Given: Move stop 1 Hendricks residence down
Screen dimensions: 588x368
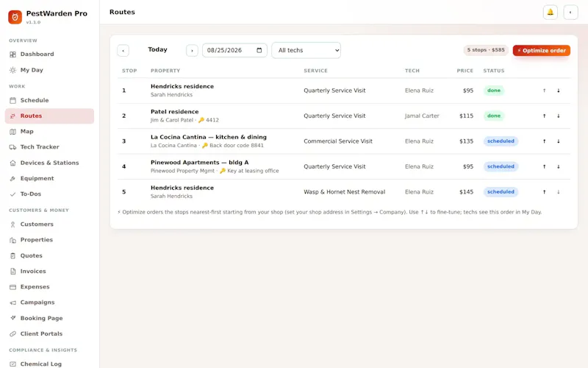Looking at the screenshot, I should [x=559, y=91].
